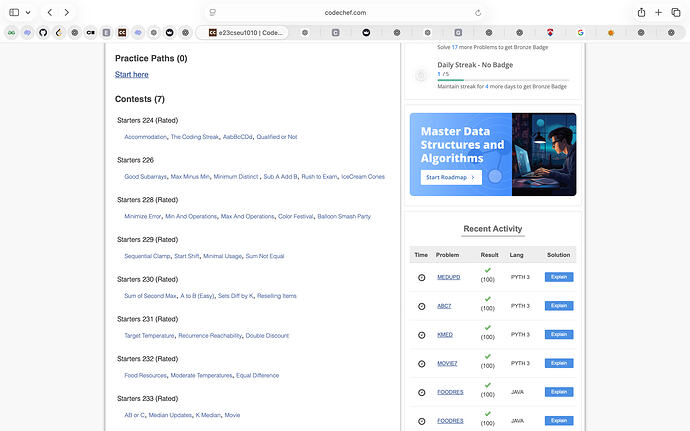690x431 pixels.
Task: Click the clock icon in MEDUPD row
Action: click(x=422, y=277)
